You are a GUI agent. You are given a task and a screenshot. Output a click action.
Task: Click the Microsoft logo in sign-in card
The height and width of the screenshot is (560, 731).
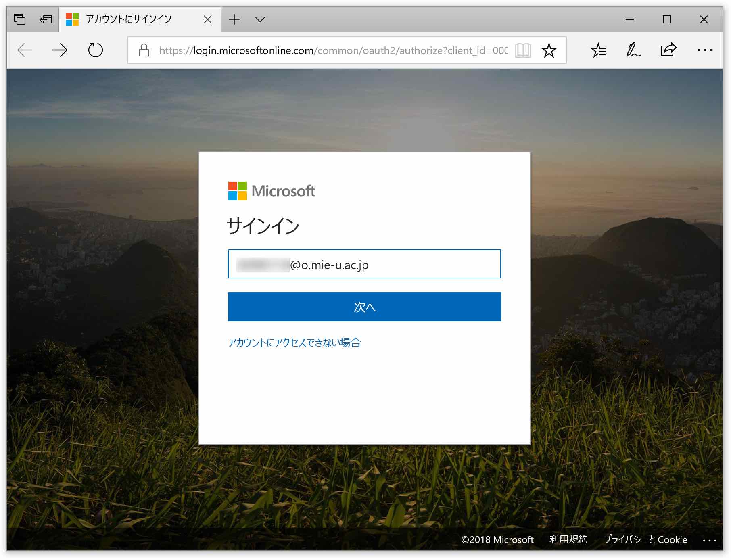click(x=272, y=191)
